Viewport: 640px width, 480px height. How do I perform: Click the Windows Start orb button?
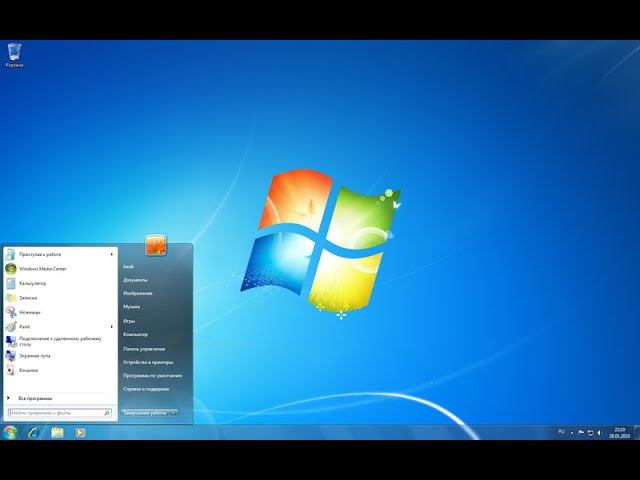click(10, 433)
